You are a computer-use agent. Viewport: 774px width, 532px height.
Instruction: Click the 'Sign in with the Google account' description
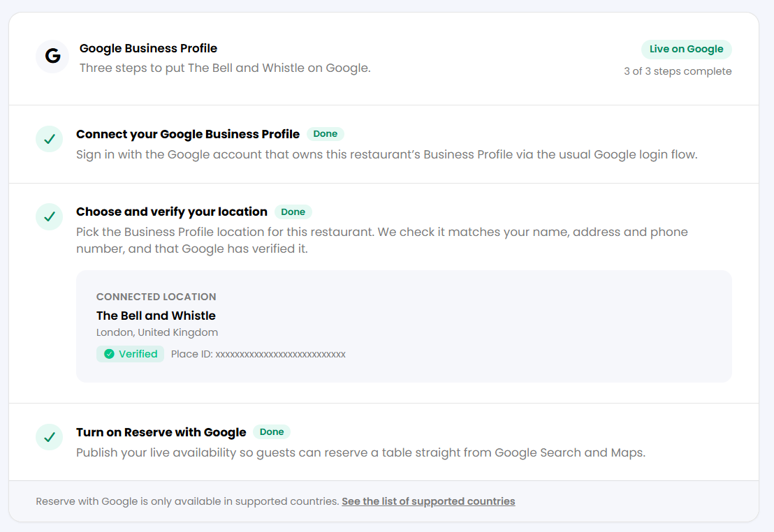point(386,155)
